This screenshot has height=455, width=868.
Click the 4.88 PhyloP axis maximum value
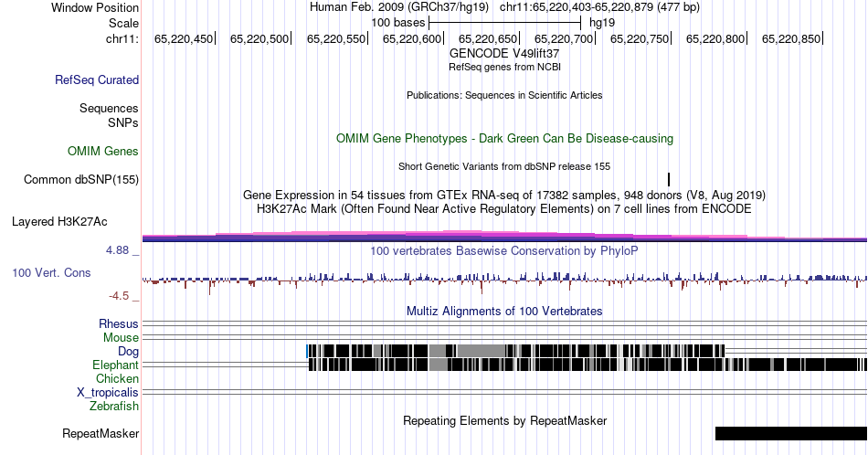117,250
